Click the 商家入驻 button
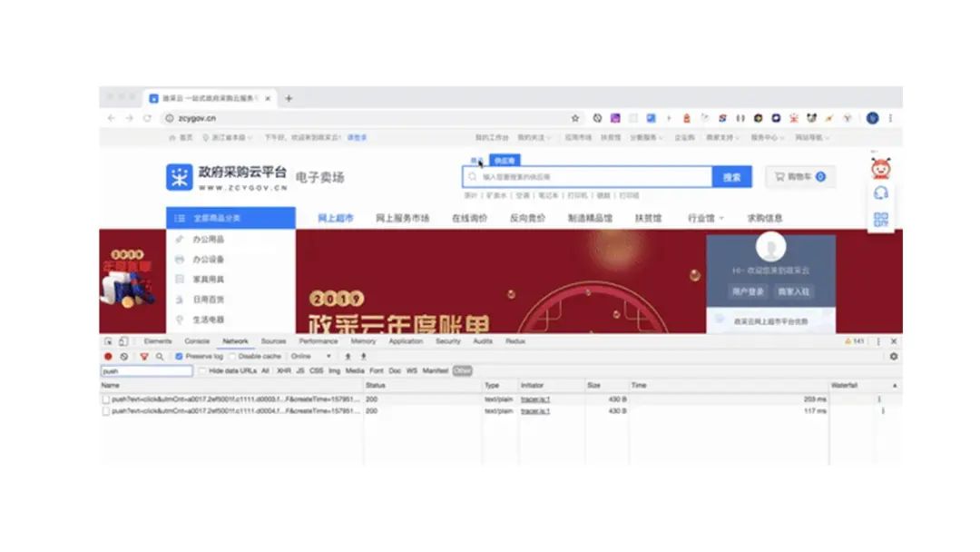This screenshot has width=980, height=552. tap(793, 291)
